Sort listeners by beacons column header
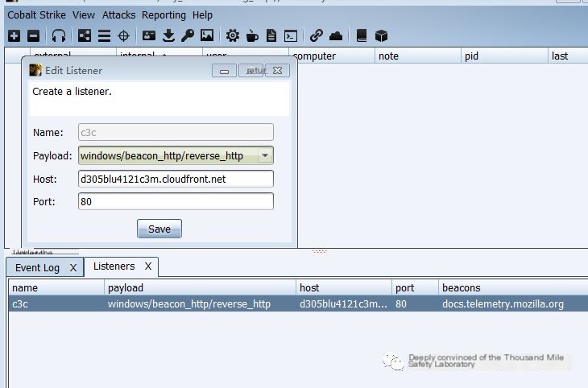 pos(513,287)
